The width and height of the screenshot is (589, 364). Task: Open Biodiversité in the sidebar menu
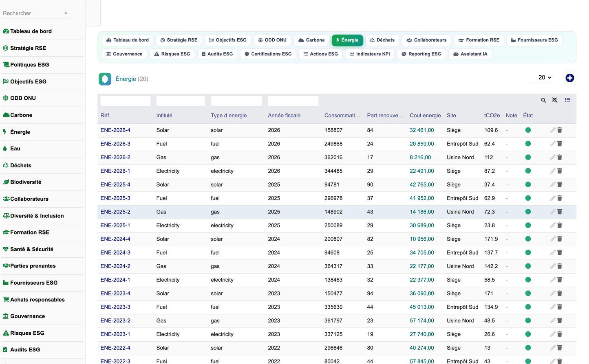[x=26, y=182]
